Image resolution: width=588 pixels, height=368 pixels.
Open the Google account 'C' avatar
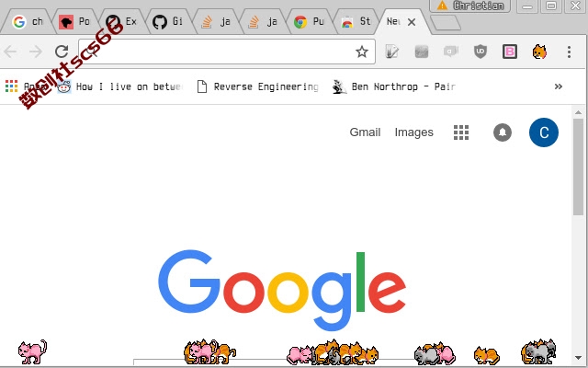click(x=544, y=132)
